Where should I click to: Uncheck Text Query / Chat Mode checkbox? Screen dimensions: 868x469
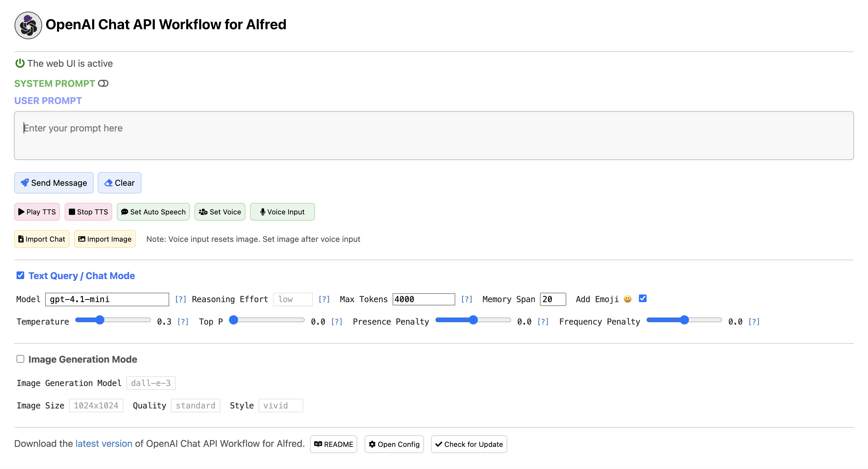pos(20,276)
